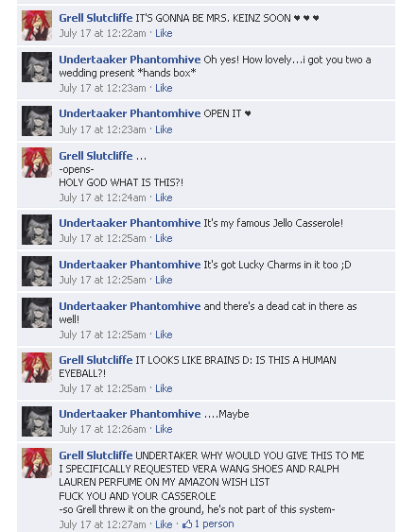The image size is (417, 532).
Task: Click Grell's red-haired avatar on the 12:22am comment
Action: click(x=37, y=26)
